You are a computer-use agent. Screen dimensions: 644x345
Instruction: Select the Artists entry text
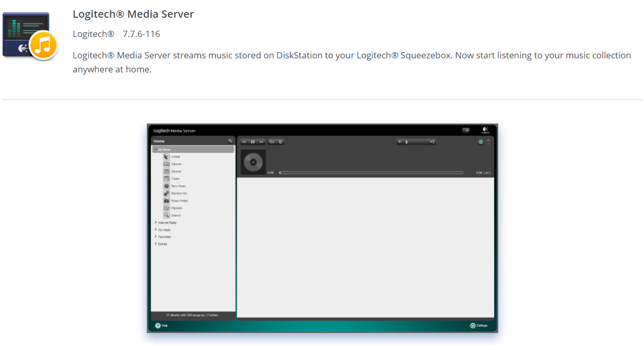coord(175,157)
